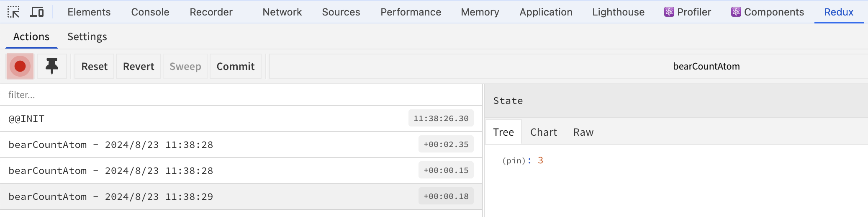Open the Chart view tab

pyautogui.click(x=544, y=132)
